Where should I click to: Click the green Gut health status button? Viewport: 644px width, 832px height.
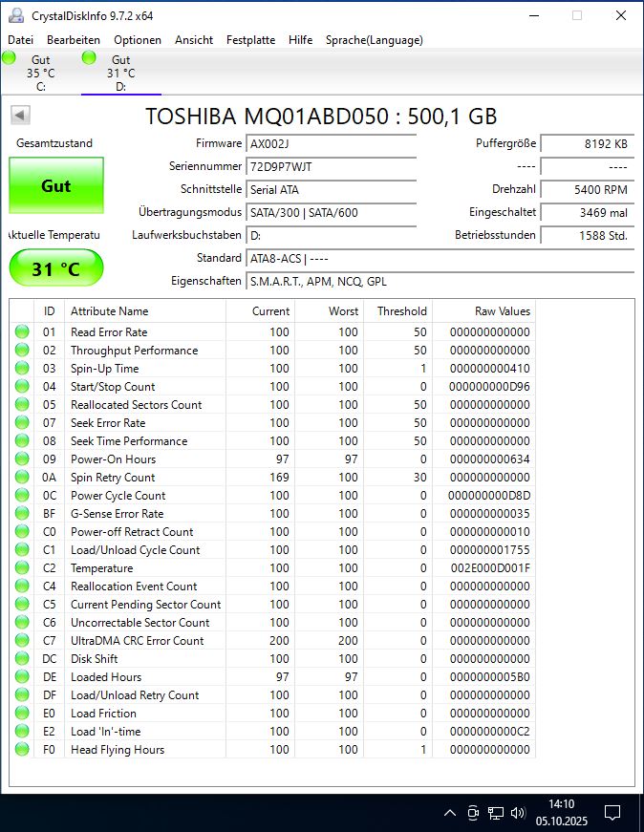coord(56,185)
